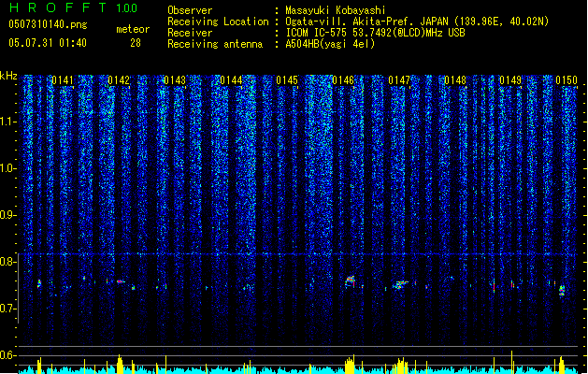Click the kHz axis unit label
The height and width of the screenshot is (374, 588).
pyautogui.click(x=8, y=76)
